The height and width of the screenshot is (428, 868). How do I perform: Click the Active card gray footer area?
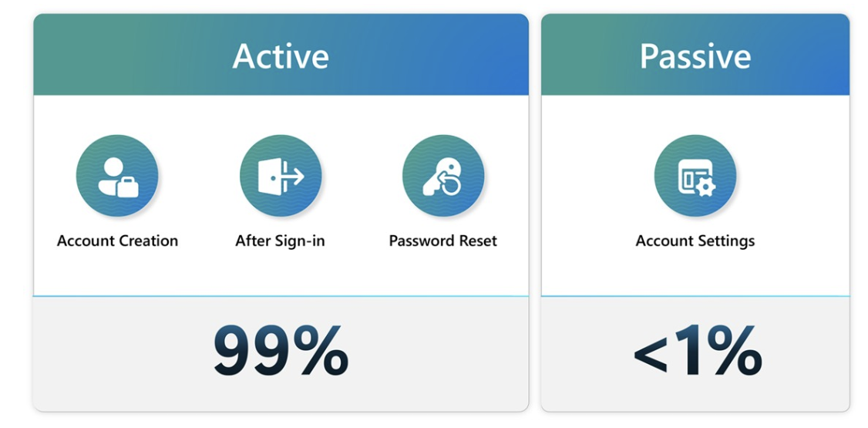click(x=281, y=355)
